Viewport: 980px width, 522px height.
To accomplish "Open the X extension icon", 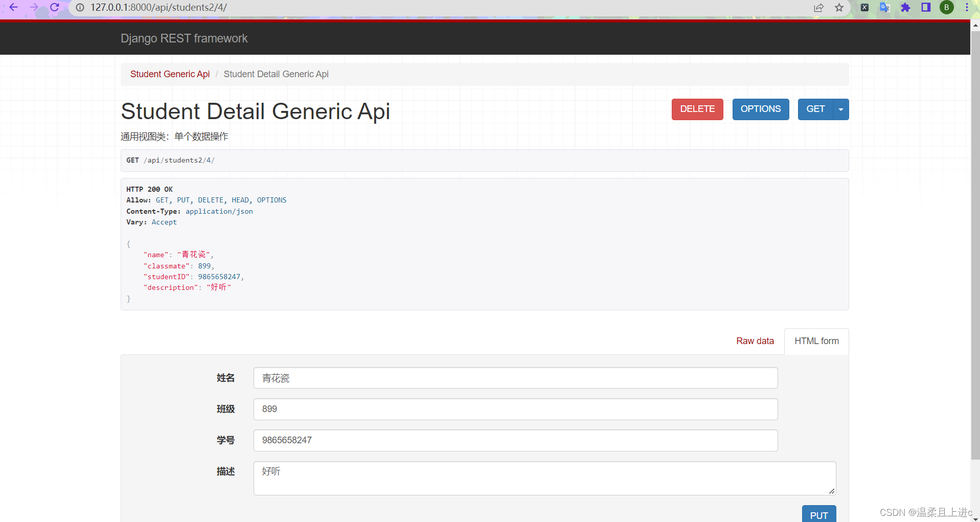I will tap(864, 8).
